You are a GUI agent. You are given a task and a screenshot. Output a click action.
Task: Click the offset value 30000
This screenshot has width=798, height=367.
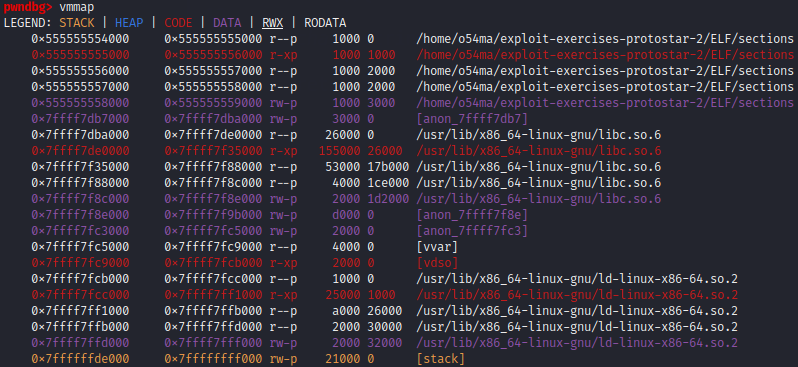(x=385, y=327)
